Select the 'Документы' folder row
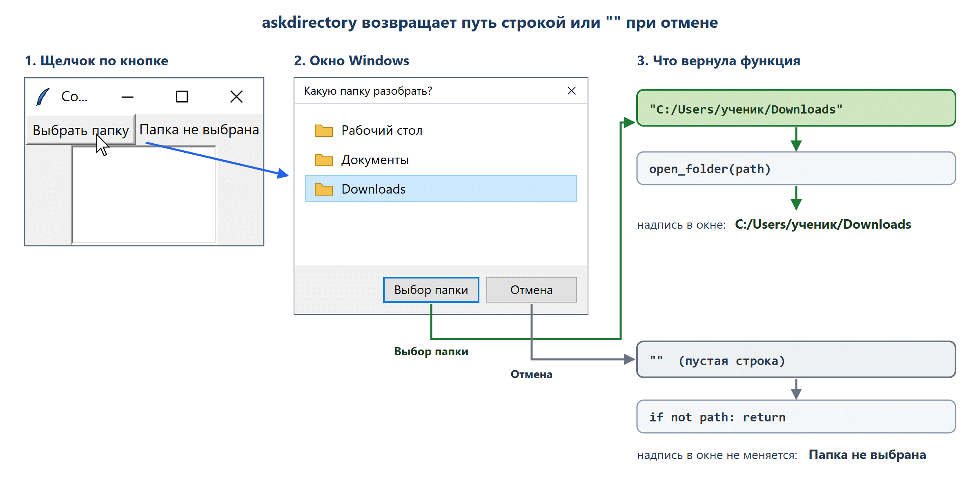 (x=441, y=160)
